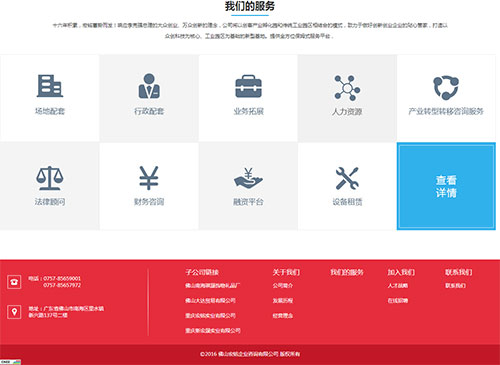500x365 pixels.
Task: Open the 业务拓展 briefcase icon
Action: 248,86
